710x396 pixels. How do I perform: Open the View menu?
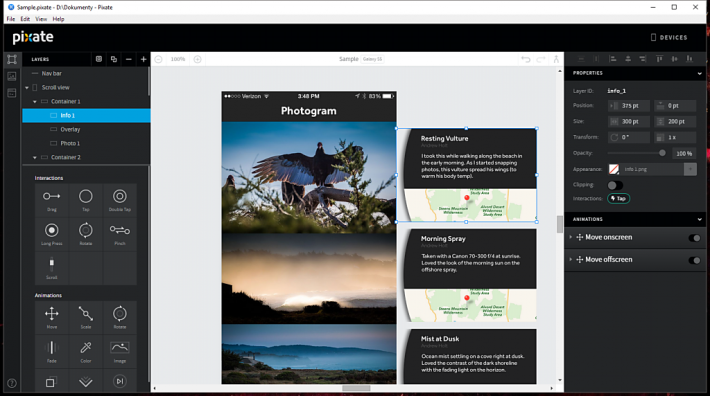[41, 19]
